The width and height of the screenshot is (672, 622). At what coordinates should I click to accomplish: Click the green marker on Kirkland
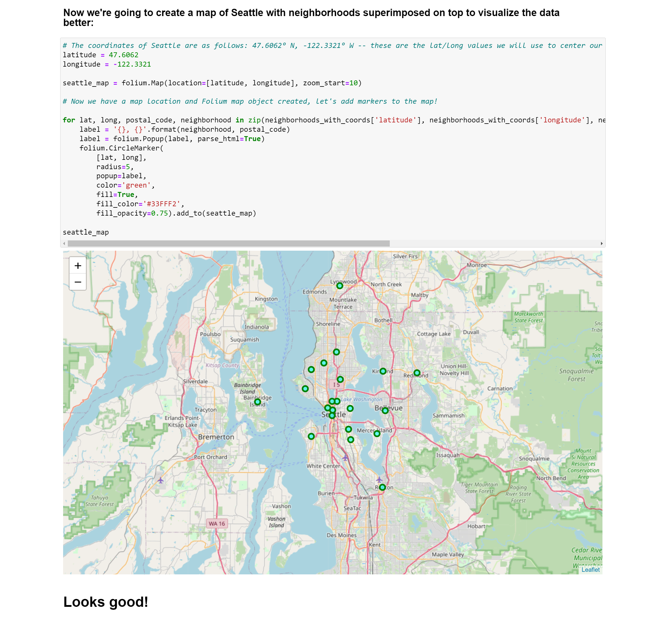383,371
